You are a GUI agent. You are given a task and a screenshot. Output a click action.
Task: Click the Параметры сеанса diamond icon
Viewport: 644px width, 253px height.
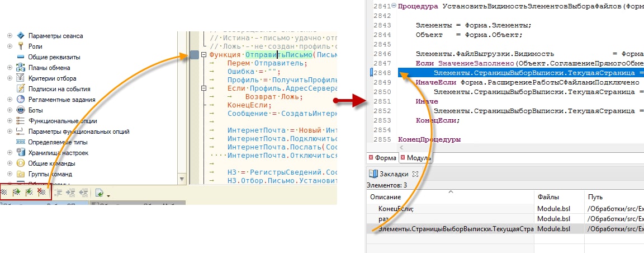[x=21, y=36]
